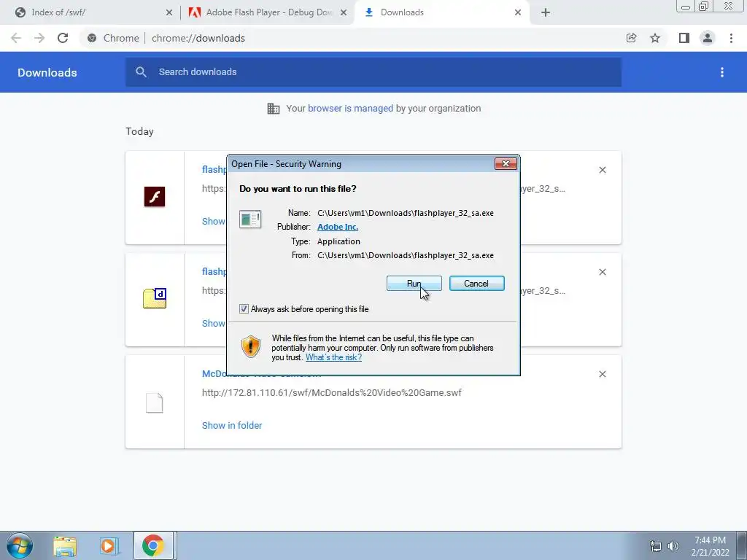747x560 pixels.
Task: Open the Downloads page more actions menu
Action: point(722,72)
